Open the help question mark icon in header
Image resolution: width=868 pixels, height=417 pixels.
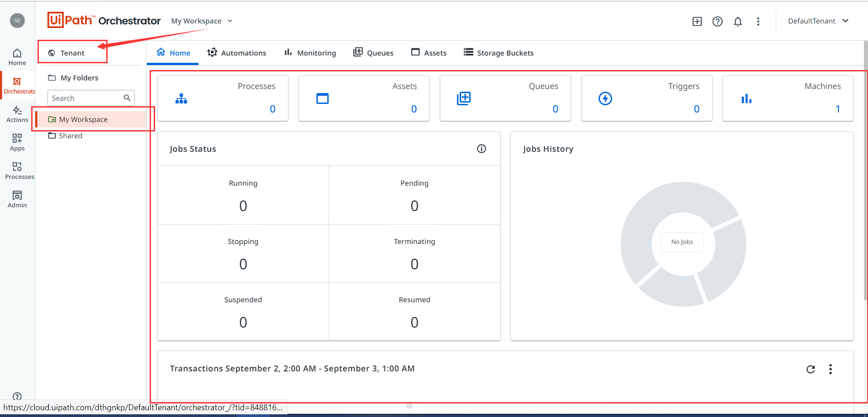coord(717,21)
